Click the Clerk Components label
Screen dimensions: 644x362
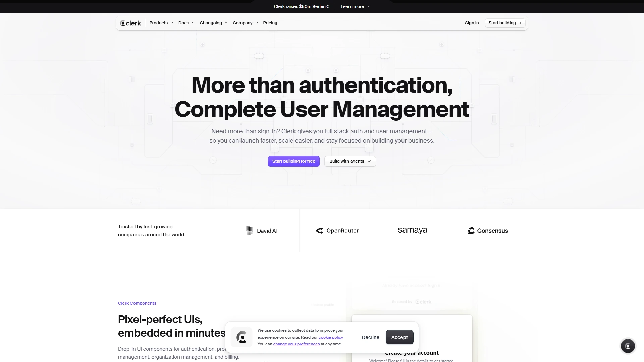coord(137,303)
